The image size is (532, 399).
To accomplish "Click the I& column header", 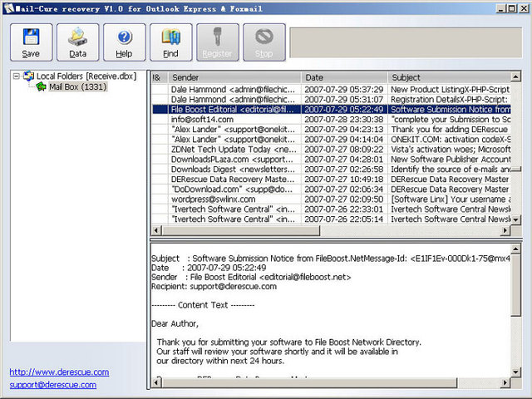I will 160,77.
